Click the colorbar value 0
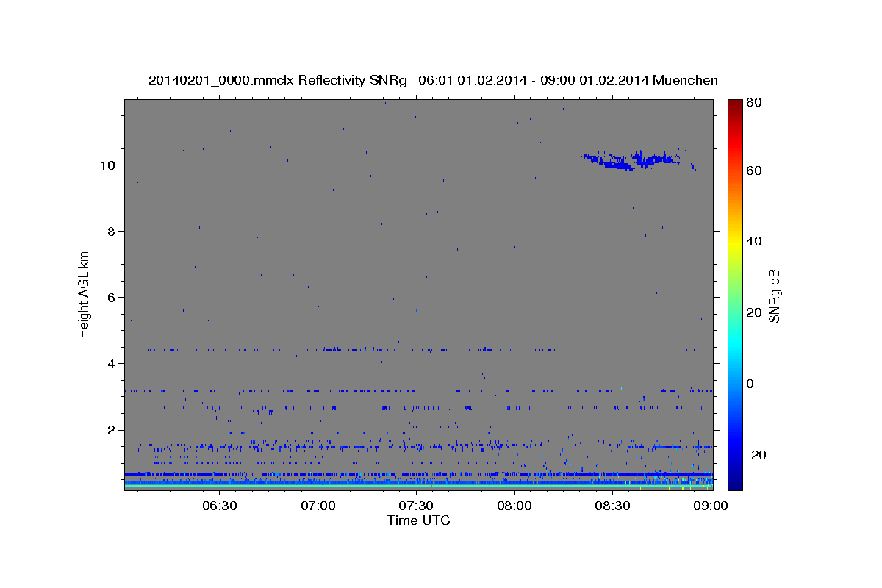The height and width of the screenshot is (588, 882). click(752, 384)
